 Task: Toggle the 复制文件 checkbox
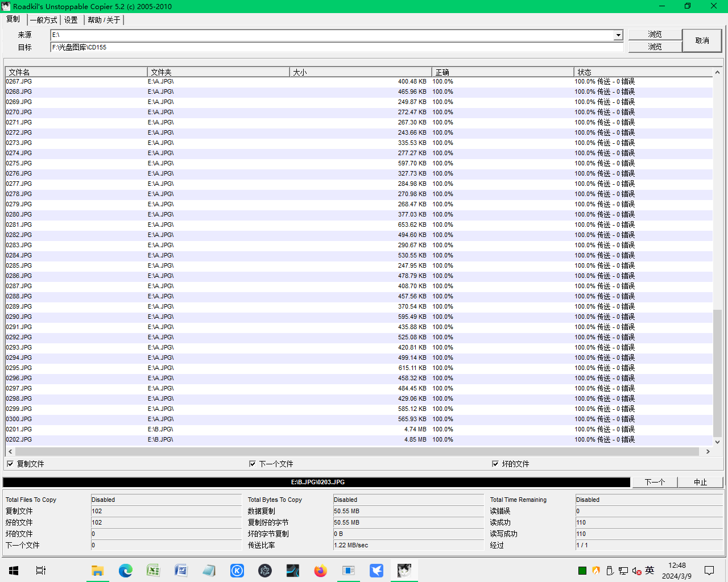click(x=10, y=464)
